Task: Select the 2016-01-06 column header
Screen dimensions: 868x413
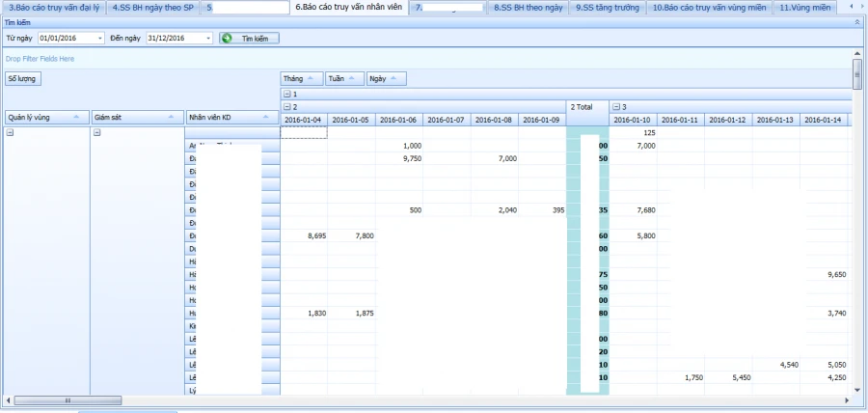Action: coord(399,120)
